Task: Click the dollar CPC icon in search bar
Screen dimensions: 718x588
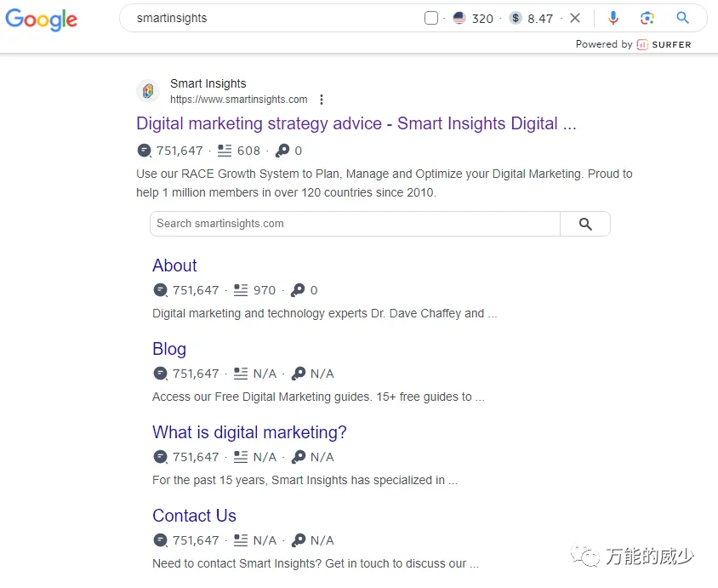Action: (516, 19)
